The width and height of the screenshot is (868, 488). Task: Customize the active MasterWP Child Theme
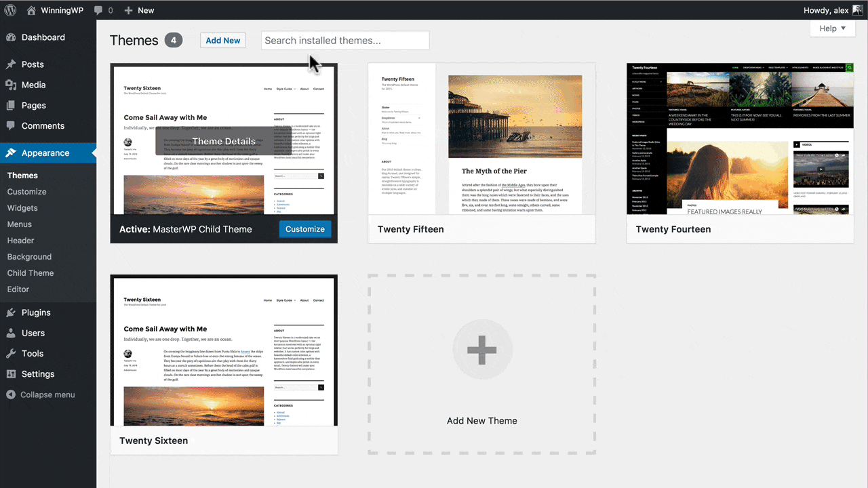pos(304,229)
